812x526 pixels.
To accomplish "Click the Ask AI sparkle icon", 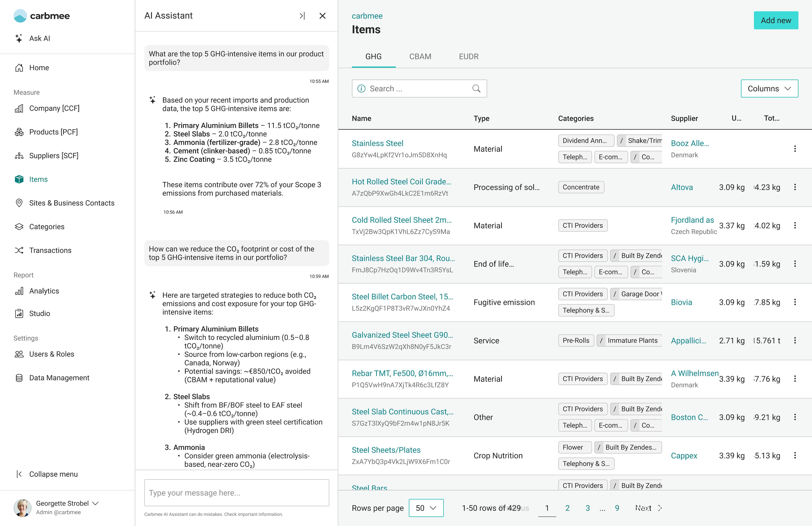I will [19, 38].
